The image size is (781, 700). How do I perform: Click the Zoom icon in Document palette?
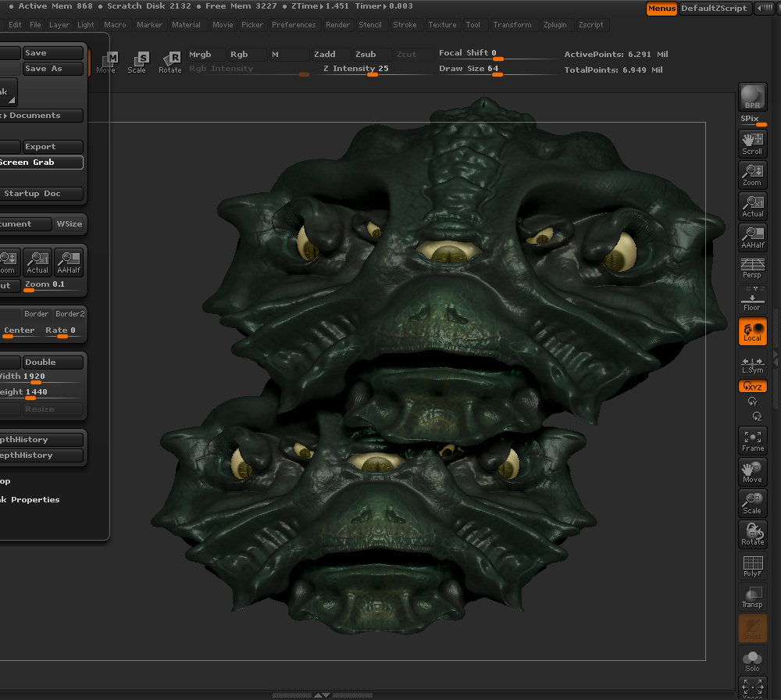(x=9, y=262)
